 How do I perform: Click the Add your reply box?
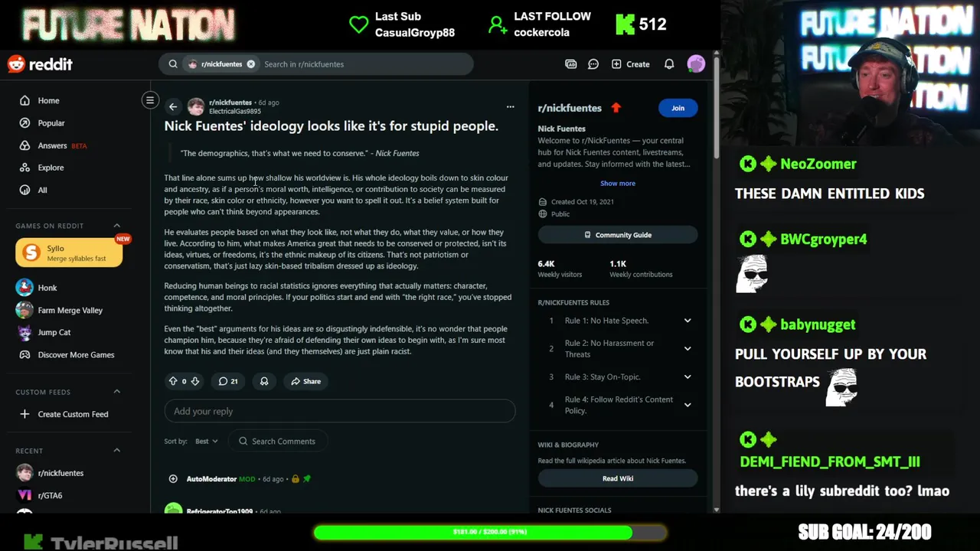[x=340, y=411]
